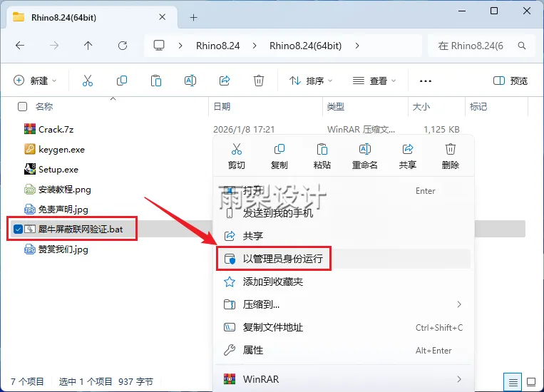The image size is (544, 392).
Task: Select the 免责声明.jpg file
Action: 63,210
